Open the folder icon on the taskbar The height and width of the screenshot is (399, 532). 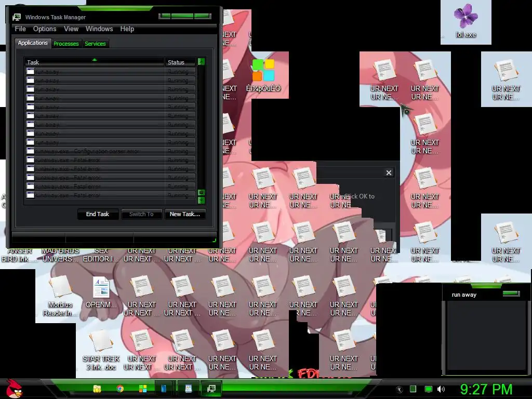(x=97, y=389)
